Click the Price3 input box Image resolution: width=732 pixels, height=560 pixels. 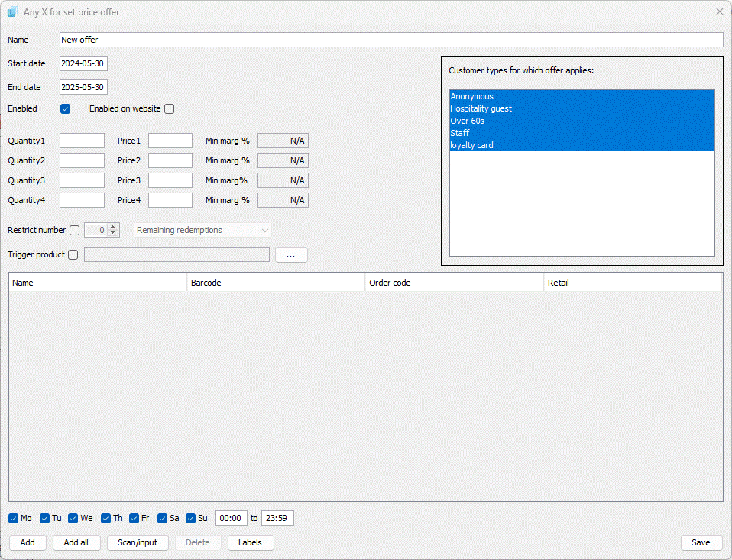(170, 180)
